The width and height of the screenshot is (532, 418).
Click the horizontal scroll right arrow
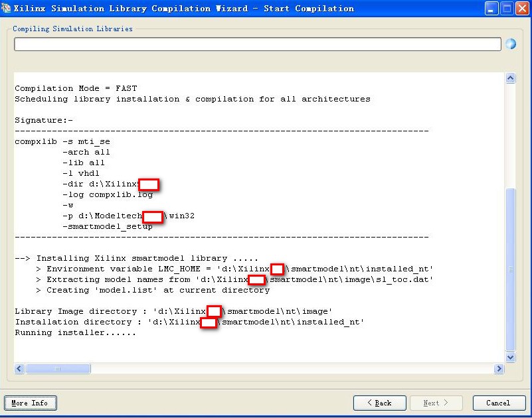pos(499,368)
